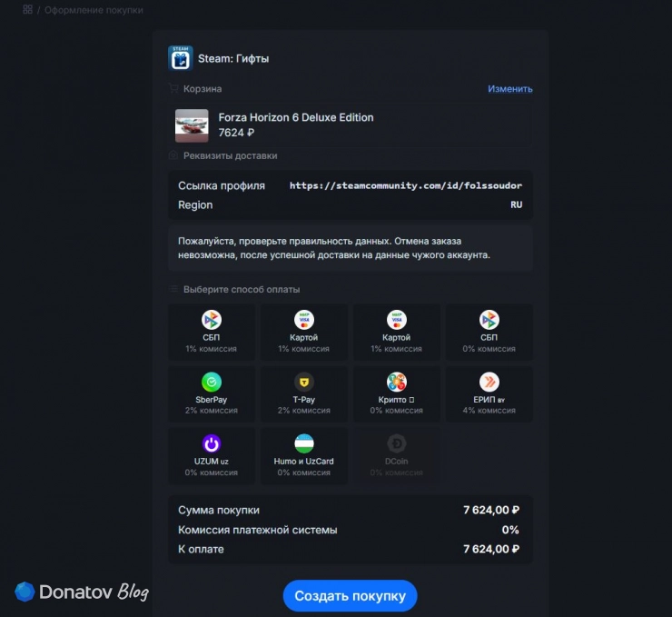
Task: Choose UZUM payment method
Action: coord(212,456)
